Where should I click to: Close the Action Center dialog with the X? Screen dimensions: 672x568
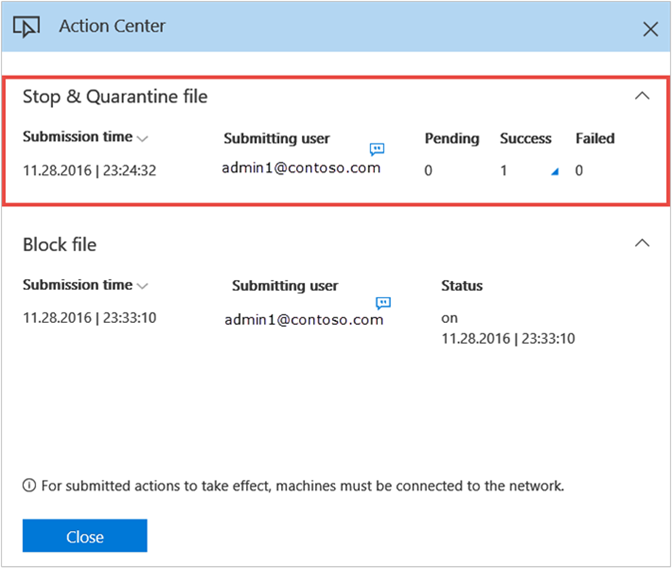650,29
